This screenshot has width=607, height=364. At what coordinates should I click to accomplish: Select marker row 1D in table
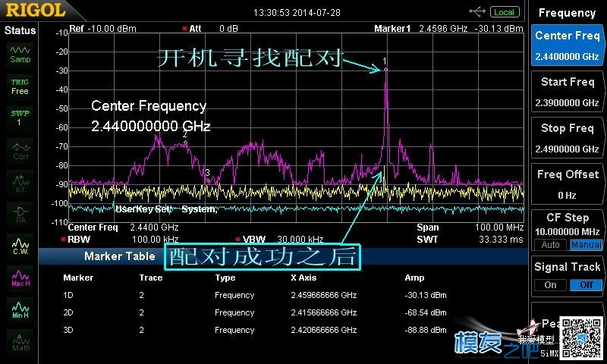pyautogui.click(x=255, y=295)
